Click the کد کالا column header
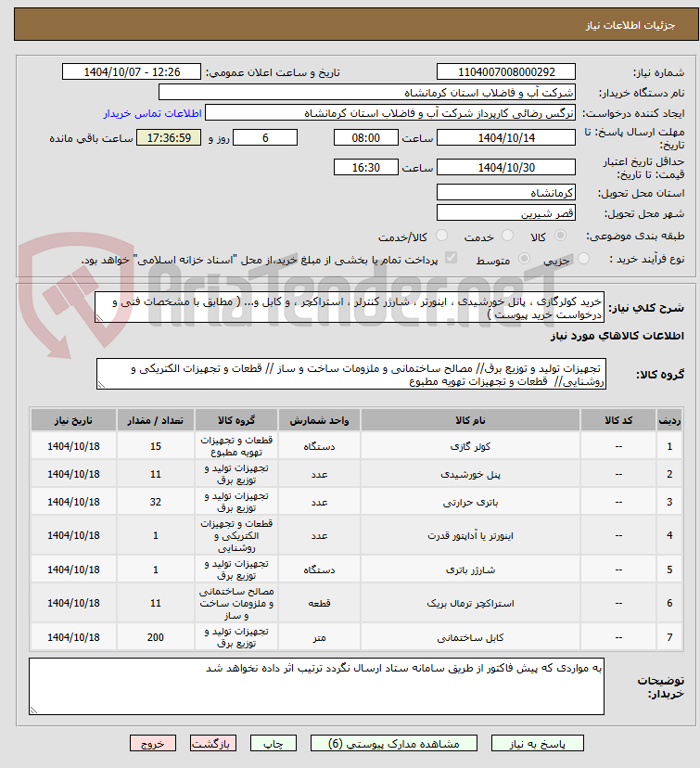Screen dimensions: 700x768 point(618,420)
